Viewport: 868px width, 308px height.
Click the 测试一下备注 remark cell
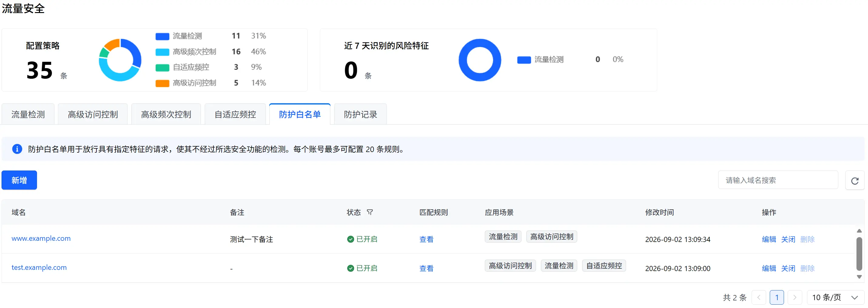point(251,239)
